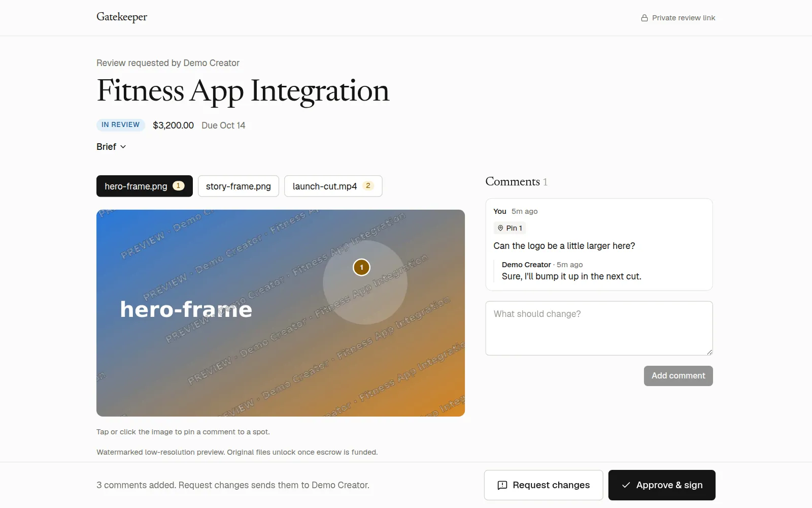Click Demo Creator's reply 'Sure, I'll bump it up'
This screenshot has width=812, height=508.
coord(571,276)
